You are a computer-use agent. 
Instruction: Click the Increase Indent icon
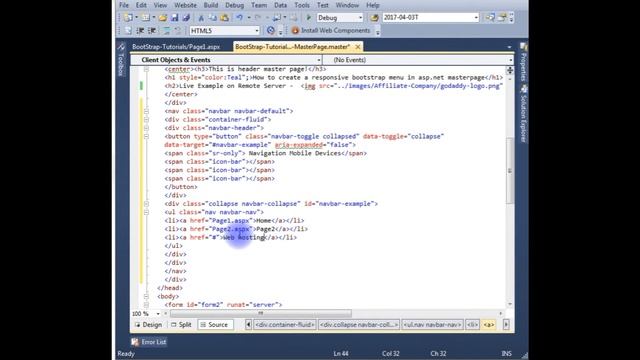(x=152, y=31)
